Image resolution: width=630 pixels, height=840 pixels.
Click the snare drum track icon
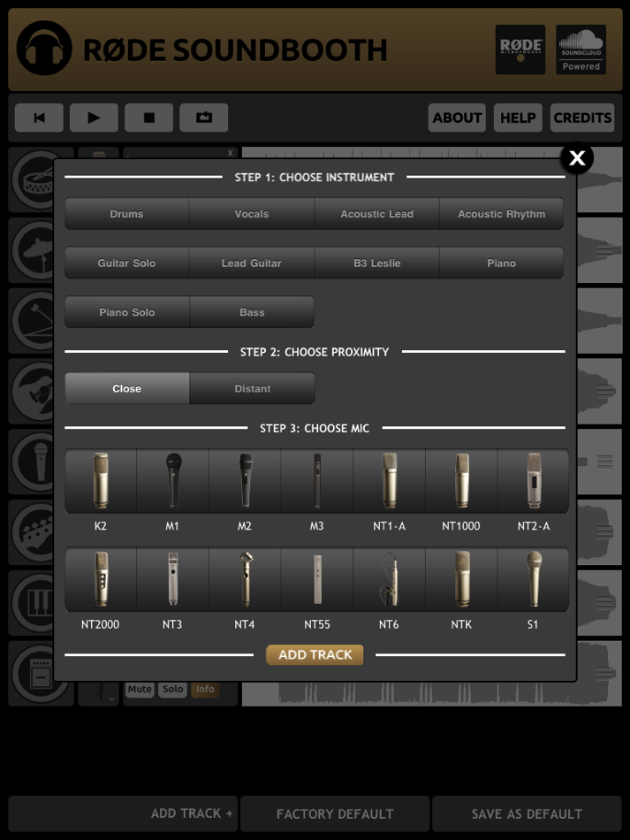[x=31, y=180]
